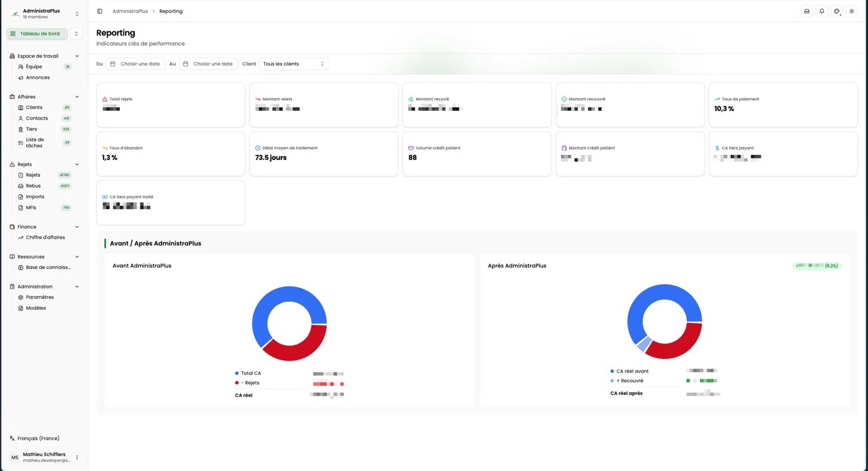Click Montant recouvré check icon
This screenshot has height=471, width=868.
564,99
